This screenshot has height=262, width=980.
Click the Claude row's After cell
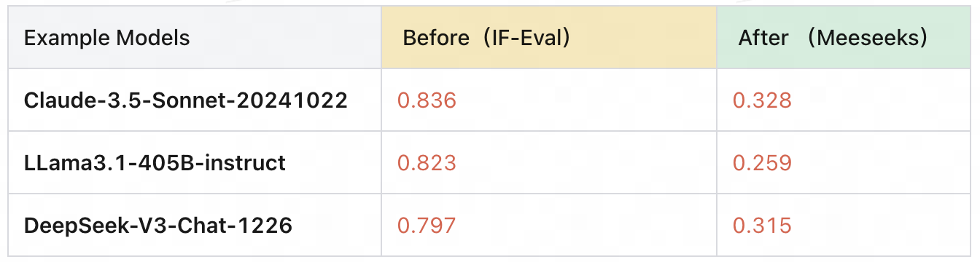pos(844,100)
